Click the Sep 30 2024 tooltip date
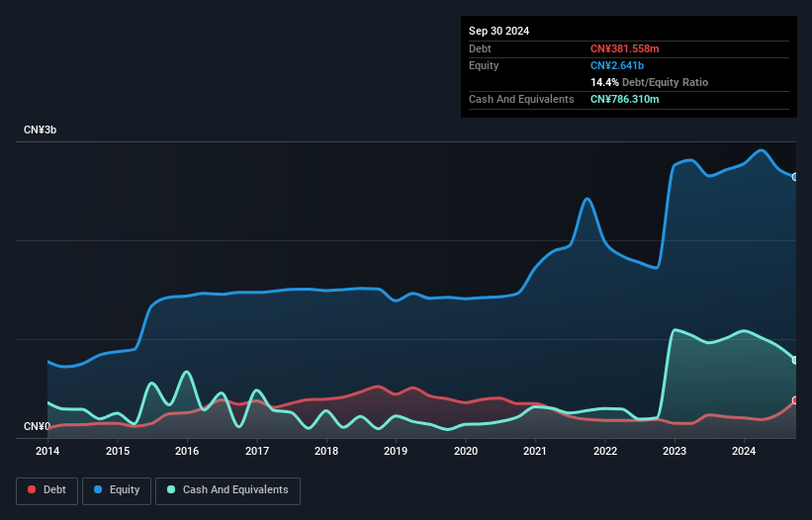The image size is (812, 520). (x=498, y=31)
